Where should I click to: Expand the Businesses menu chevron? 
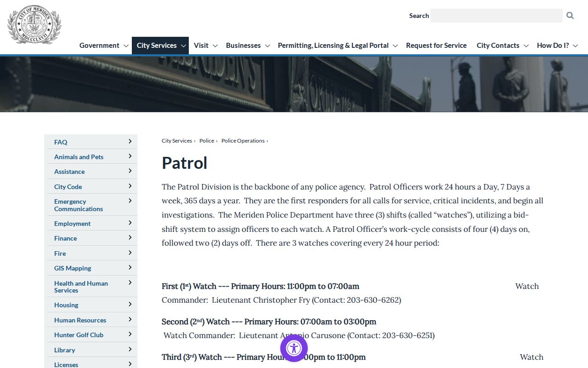pos(267,46)
